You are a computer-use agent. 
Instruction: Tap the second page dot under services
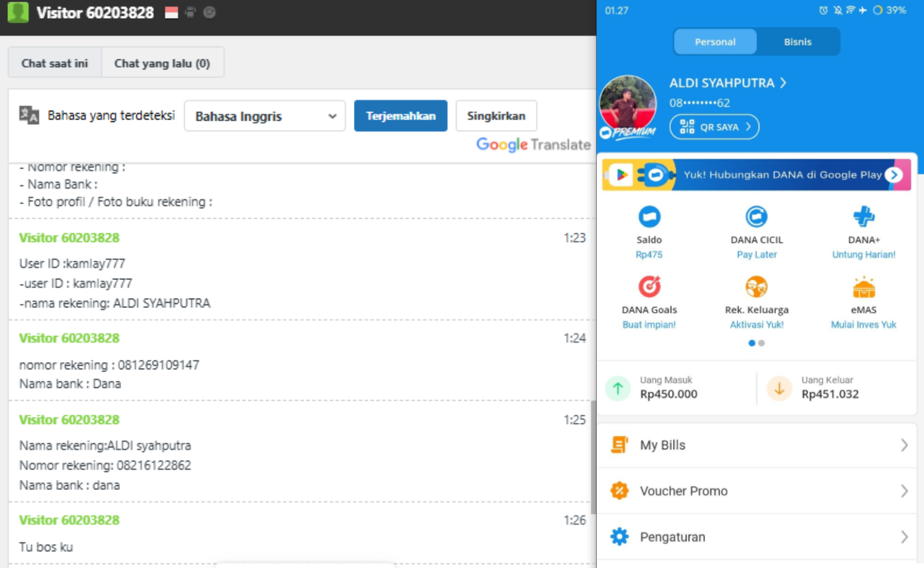click(761, 343)
